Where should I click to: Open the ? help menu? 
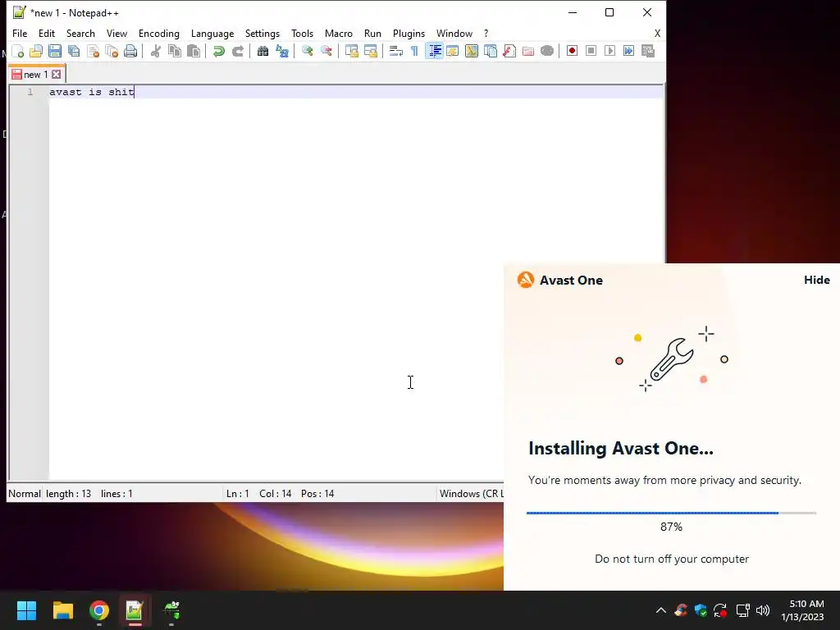(x=486, y=33)
